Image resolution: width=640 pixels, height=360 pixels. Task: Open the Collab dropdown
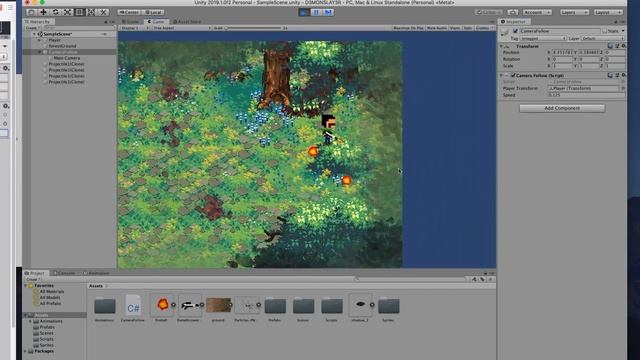(x=489, y=12)
